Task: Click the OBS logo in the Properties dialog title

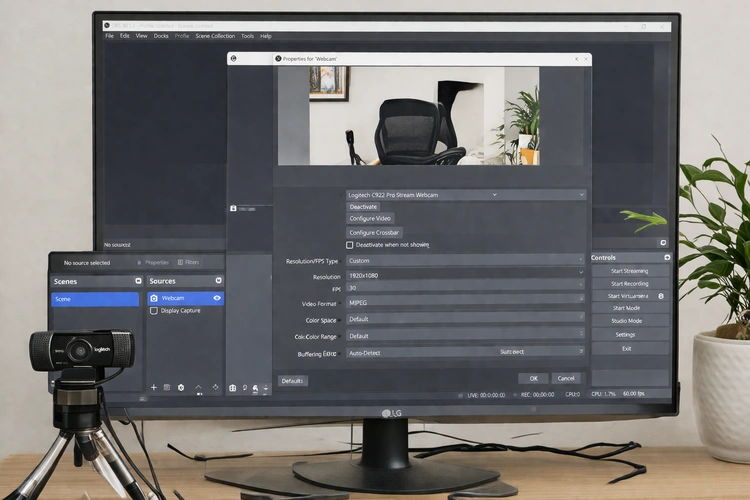Action: pos(278,58)
